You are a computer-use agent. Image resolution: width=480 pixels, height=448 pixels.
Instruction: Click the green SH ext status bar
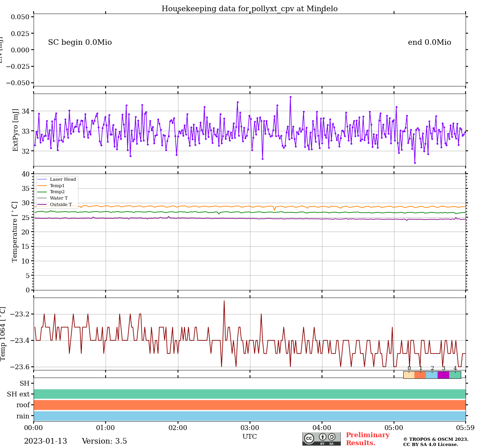pyautogui.click(x=250, y=394)
